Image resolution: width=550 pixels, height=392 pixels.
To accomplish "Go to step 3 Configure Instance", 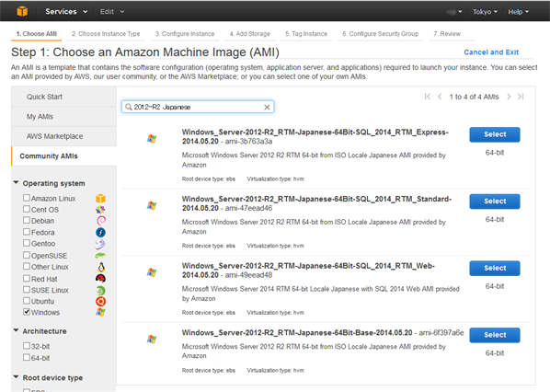I will click(185, 34).
